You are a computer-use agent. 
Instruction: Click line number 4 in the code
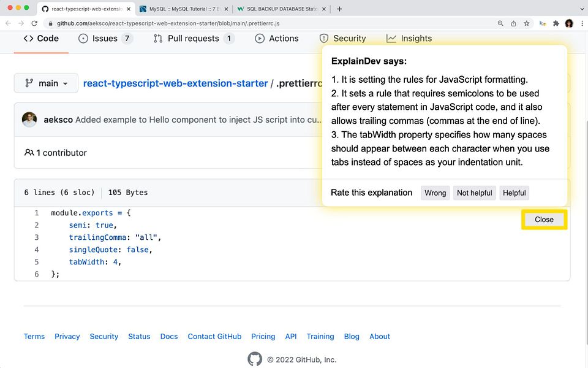point(37,250)
